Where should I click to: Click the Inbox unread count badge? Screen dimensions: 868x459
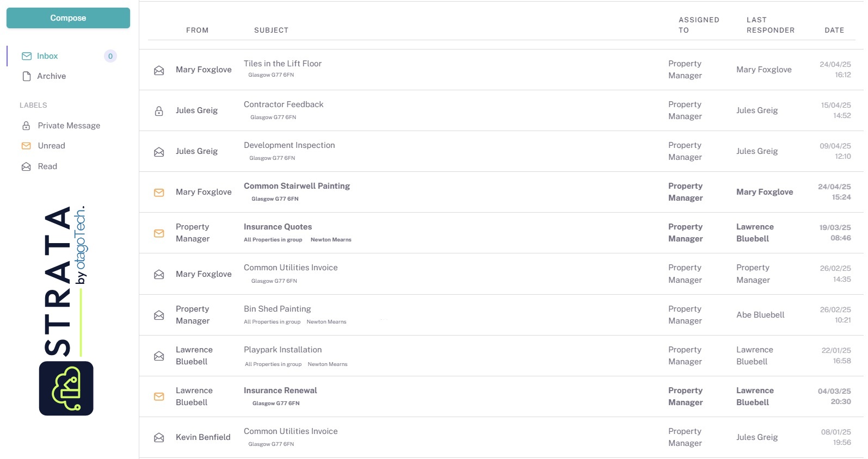110,56
